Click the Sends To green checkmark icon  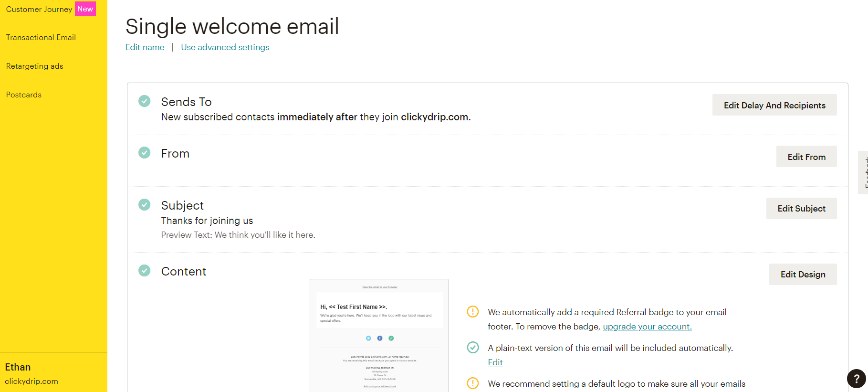tap(144, 101)
